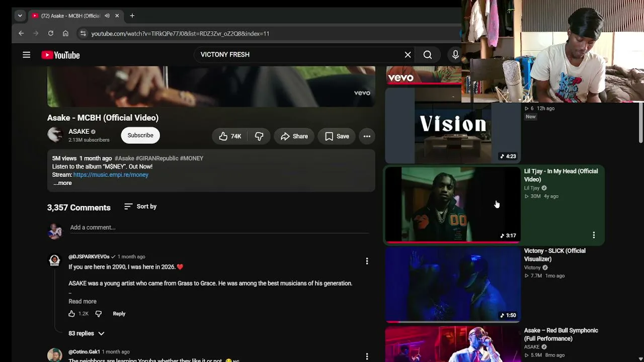The image size is (644, 362).
Task: Expand the description with ...more
Action: [x=62, y=183]
